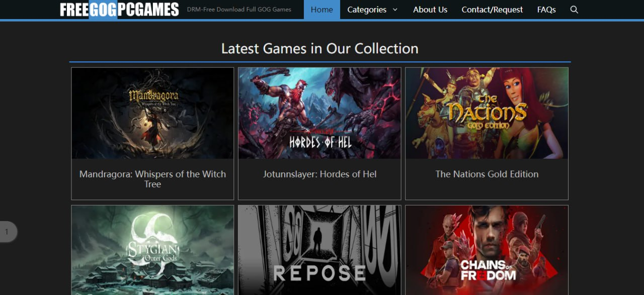
Task: Click the Hordes of Hel cover image
Action: [319, 114]
